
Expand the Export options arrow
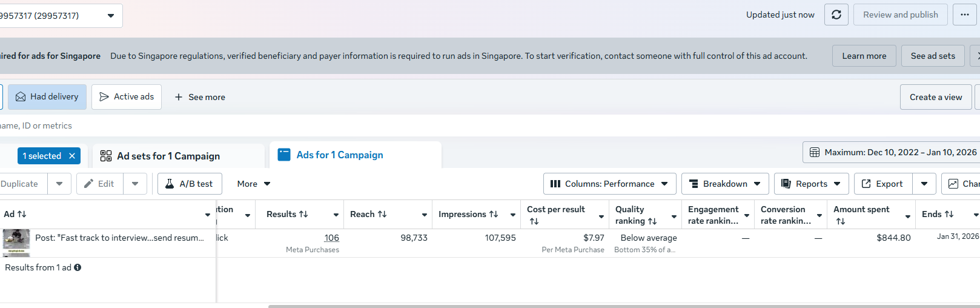click(x=924, y=184)
